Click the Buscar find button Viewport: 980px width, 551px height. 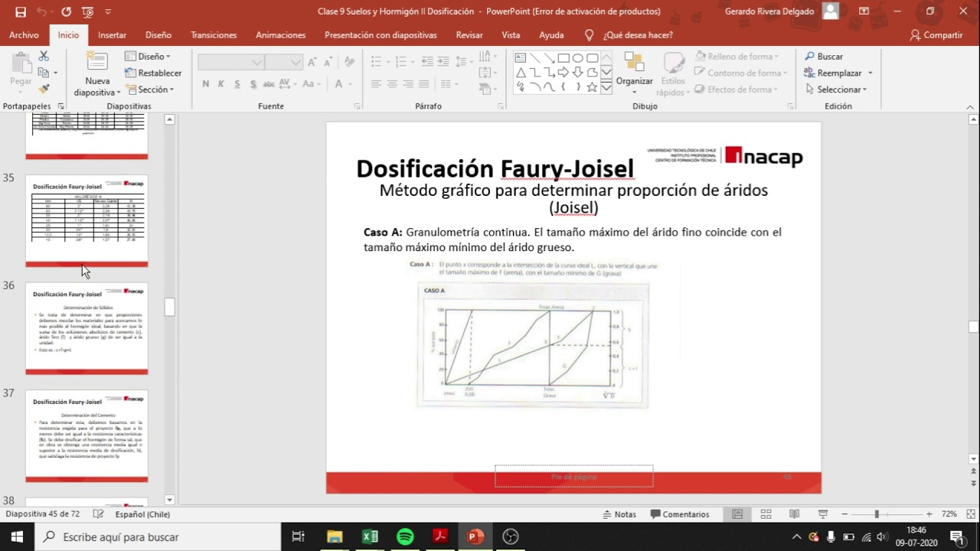[x=824, y=57]
